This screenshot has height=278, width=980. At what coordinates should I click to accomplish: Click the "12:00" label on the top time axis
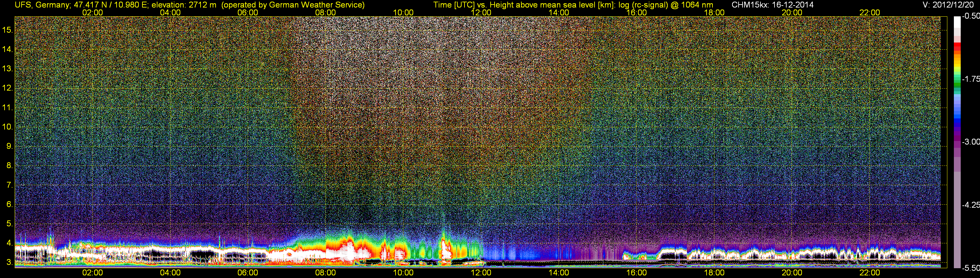click(x=481, y=12)
